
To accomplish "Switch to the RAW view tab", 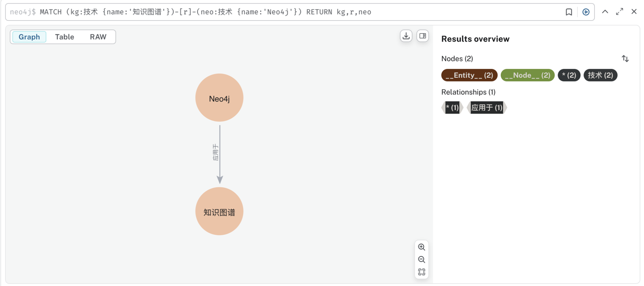I will pos(98,37).
